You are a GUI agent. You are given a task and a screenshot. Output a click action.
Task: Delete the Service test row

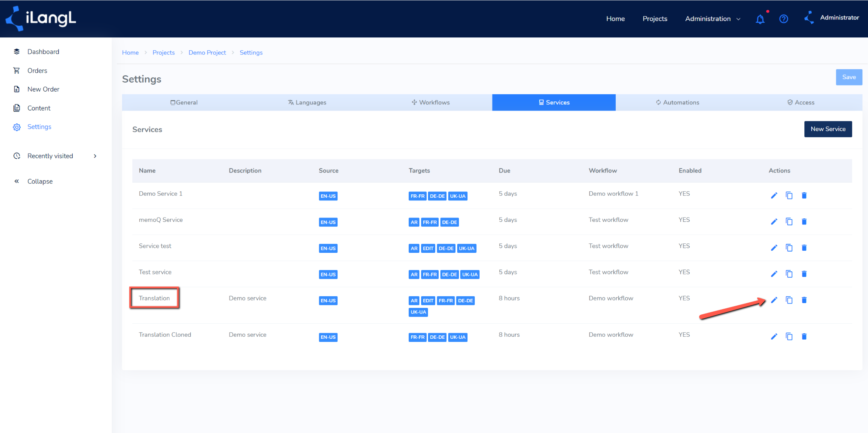coord(804,248)
